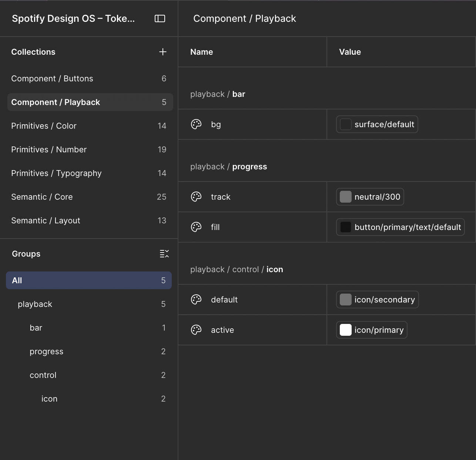Viewport: 476px width, 460px height.
Task: Click the Collections section heading
Action: pos(33,52)
